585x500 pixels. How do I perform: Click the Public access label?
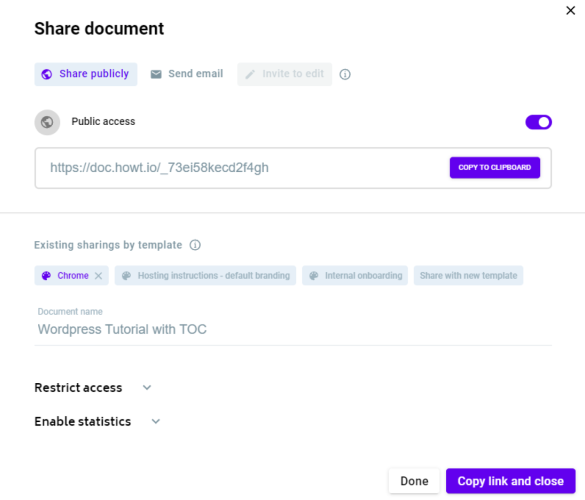[103, 122]
